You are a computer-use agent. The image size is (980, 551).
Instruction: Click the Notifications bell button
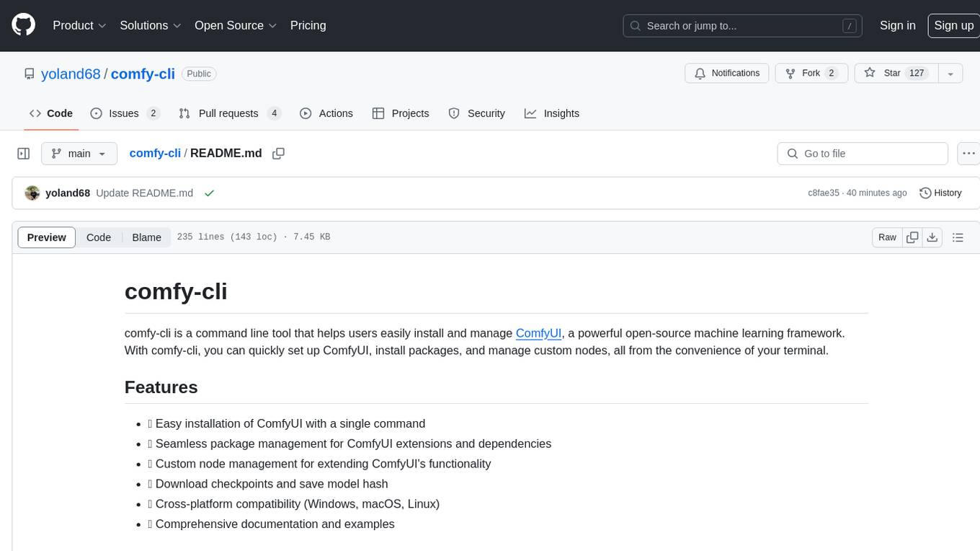pos(727,74)
